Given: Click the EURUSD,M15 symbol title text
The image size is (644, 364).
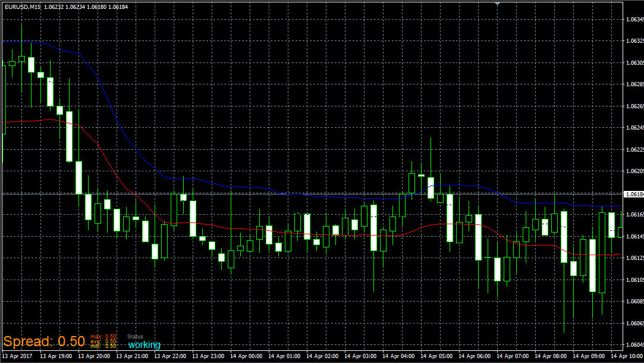Looking at the screenshot, I should pos(23,7).
